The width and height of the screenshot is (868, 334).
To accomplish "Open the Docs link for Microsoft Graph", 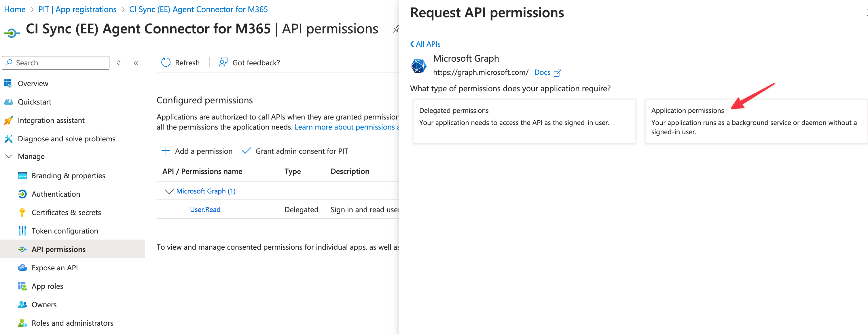I will [542, 73].
